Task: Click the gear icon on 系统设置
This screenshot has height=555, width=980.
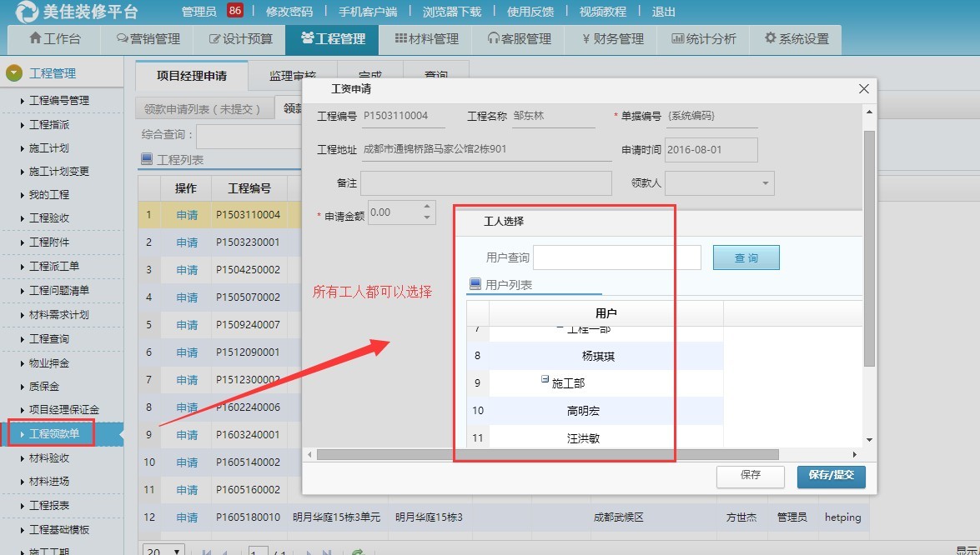Action: [770, 38]
